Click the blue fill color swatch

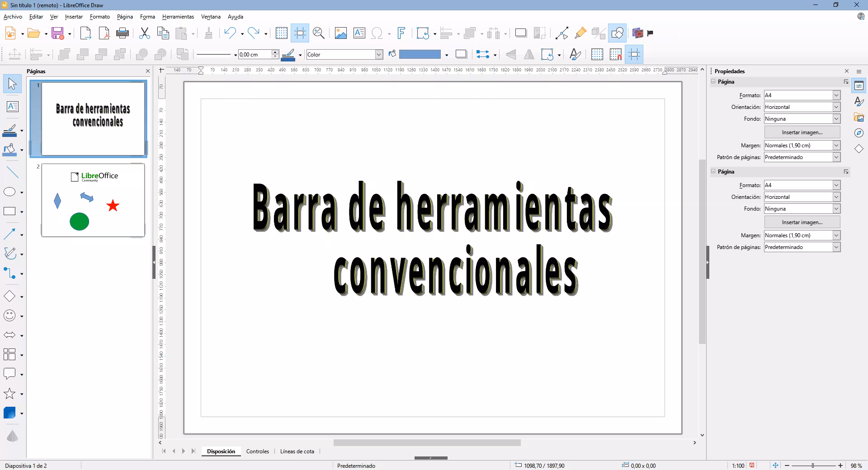[x=420, y=54]
